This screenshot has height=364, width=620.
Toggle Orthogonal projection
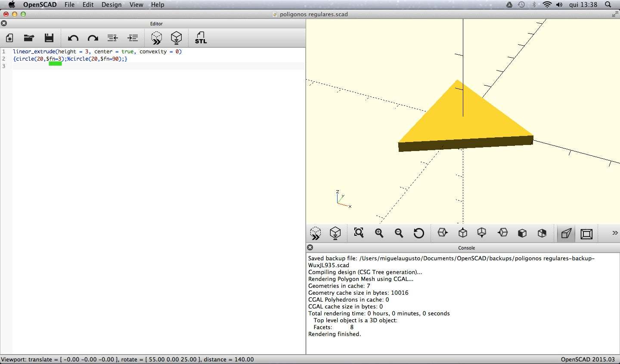click(586, 234)
